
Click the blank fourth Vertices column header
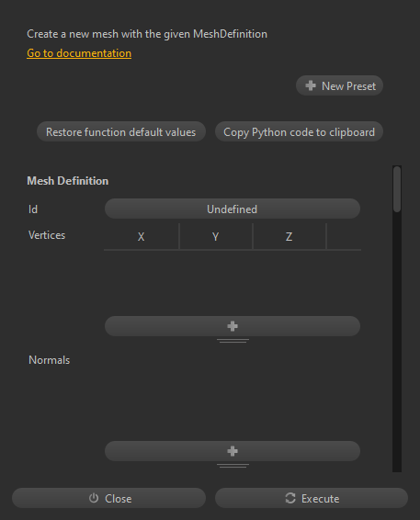point(344,236)
